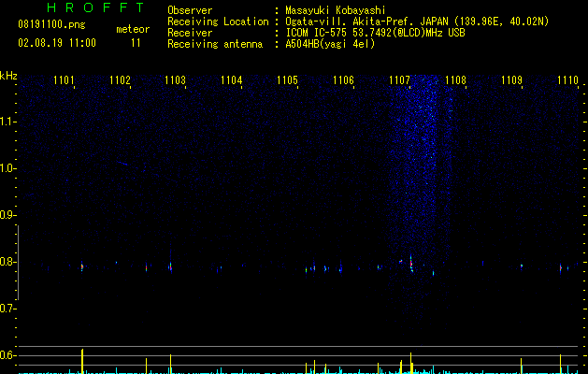Click the 1.0 kHz frequency label

coord(7,168)
